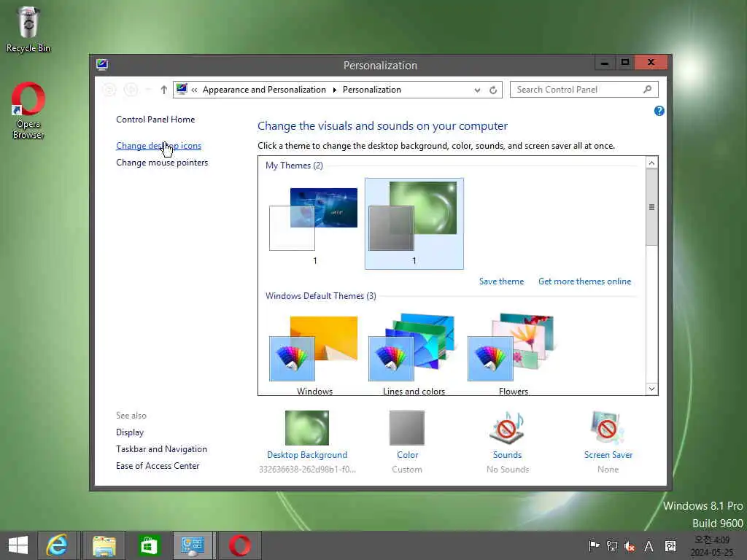Open Screen Saver settings icon
This screenshot has width=747, height=560.
pos(608,427)
